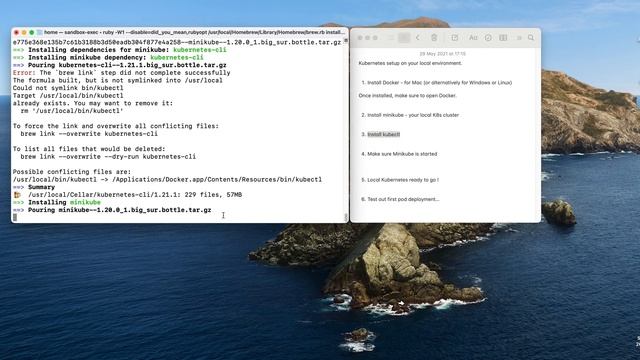The image size is (640, 360).
Task: Click the Terminal window title text
Action: pyautogui.click(x=194, y=32)
